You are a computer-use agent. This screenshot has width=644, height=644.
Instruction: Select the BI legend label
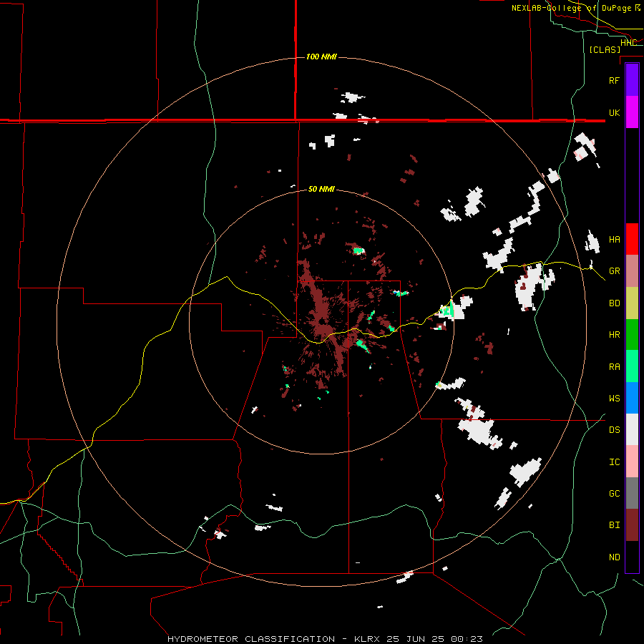click(x=614, y=525)
